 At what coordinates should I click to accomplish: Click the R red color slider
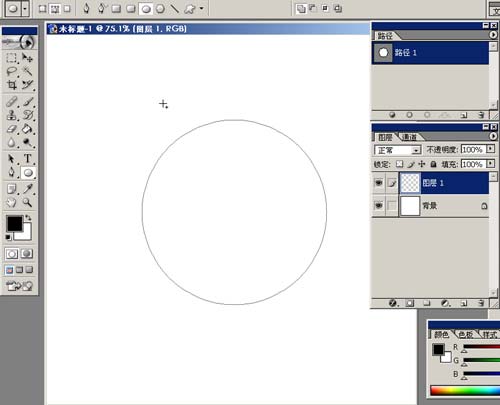click(x=482, y=347)
